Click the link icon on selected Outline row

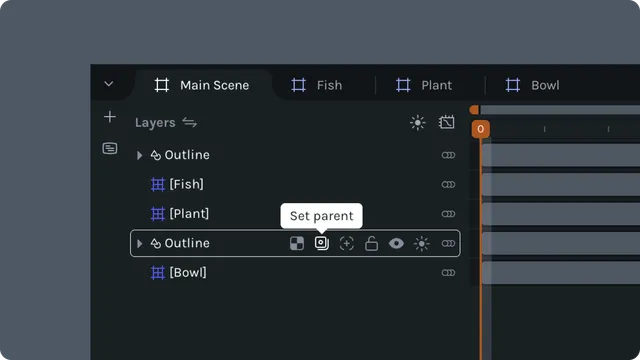click(448, 243)
